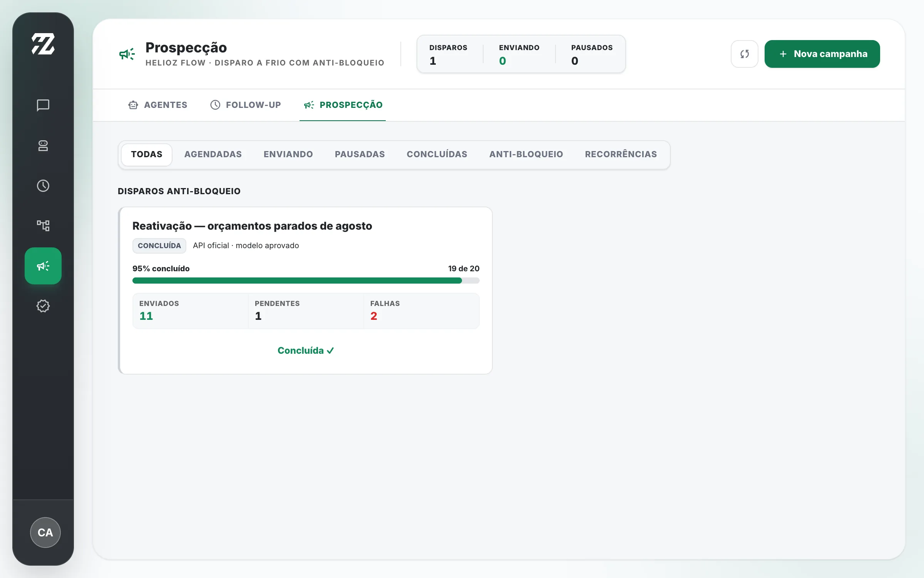Open the CA user avatar
The height and width of the screenshot is (578, 924).
pos(45,532)
